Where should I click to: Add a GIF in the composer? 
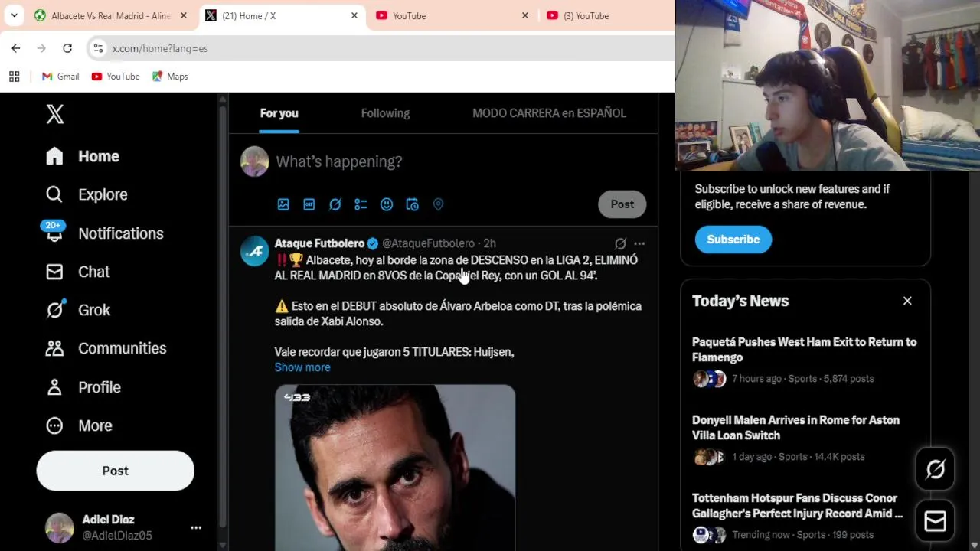(x=309, y=204)
